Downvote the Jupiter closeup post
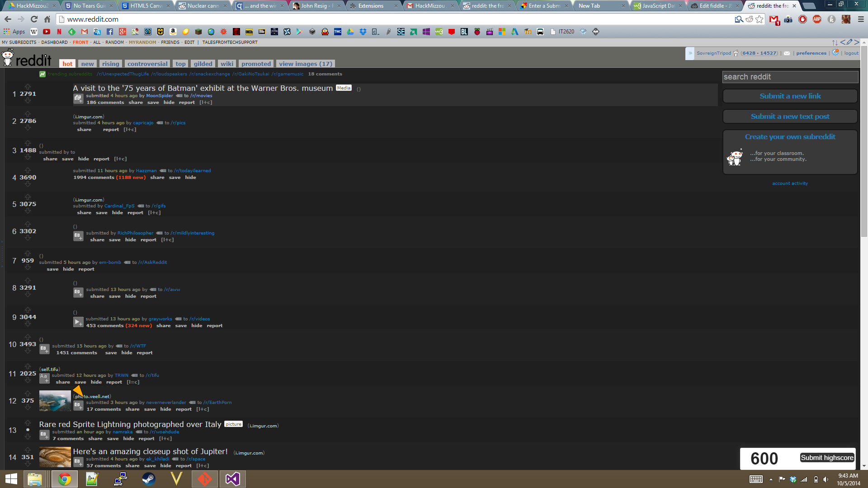Image resolution: width=868 pixels, height=488 pixels. [28, 464]
